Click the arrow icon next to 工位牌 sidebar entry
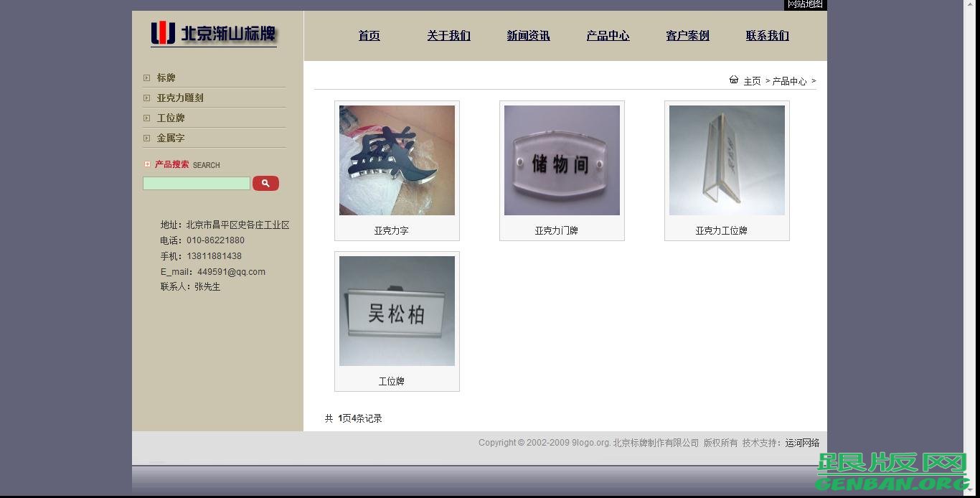Screen dimensions: 980x498 point(147,118)
